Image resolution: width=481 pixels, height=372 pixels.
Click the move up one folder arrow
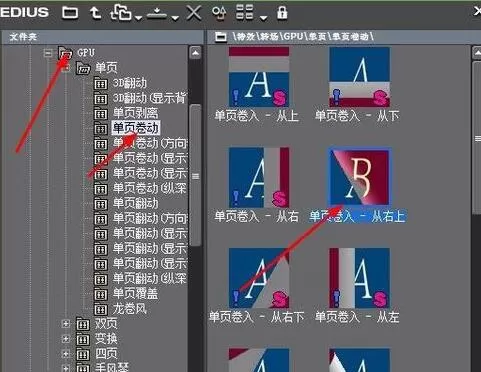point(95,13)
